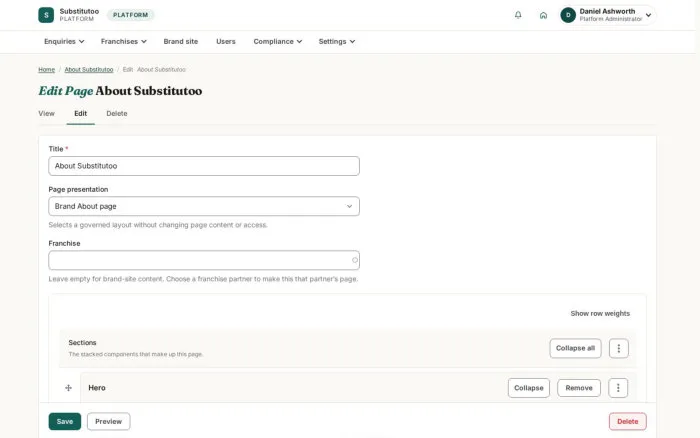Click the Collapse all button
The image size is (700, 438).
pyautogui.click(x=575, y=348)
